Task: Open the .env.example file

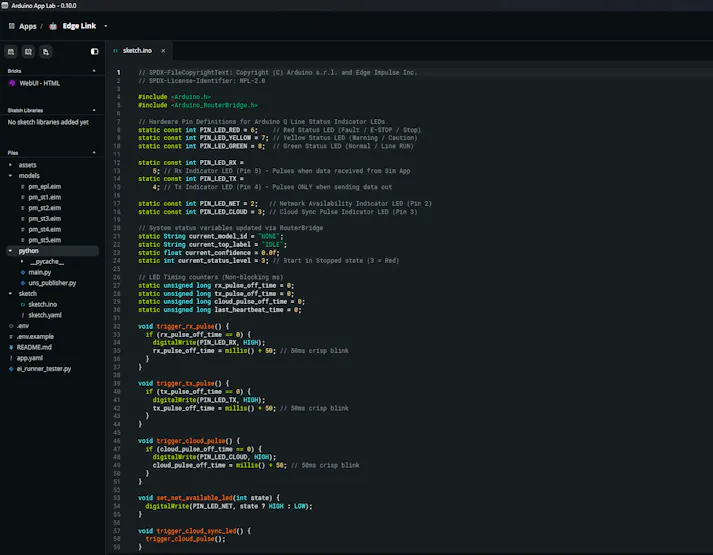Action: click(x=35, y=336)
